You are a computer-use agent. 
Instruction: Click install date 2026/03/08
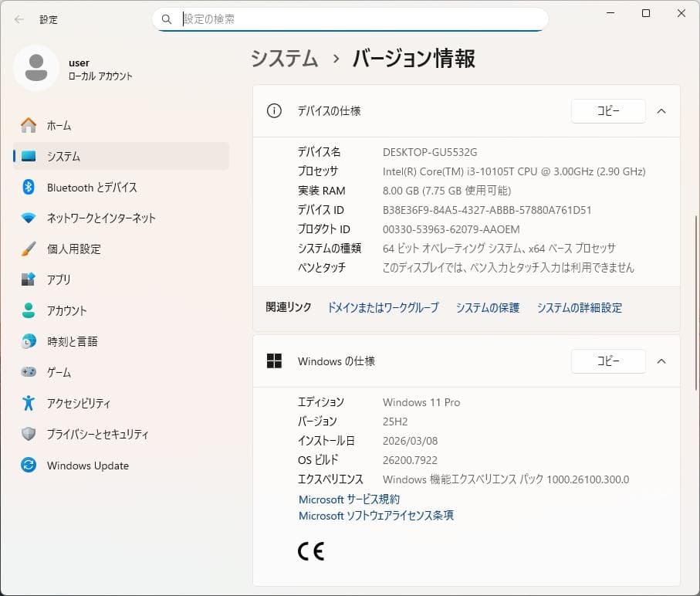coord(410,441)
